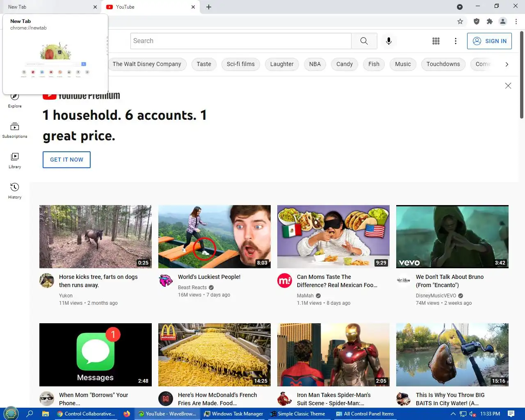Click the SIGN IN button
This screenshot has width=525, height=420.
[x=489, y=41]
